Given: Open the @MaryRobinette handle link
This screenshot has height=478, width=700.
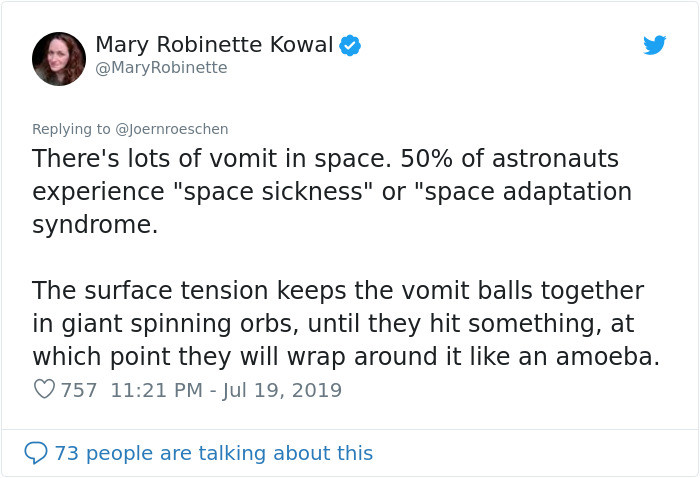Looking at the screenshot, I should pyautogui.click(x=161, y=68).
